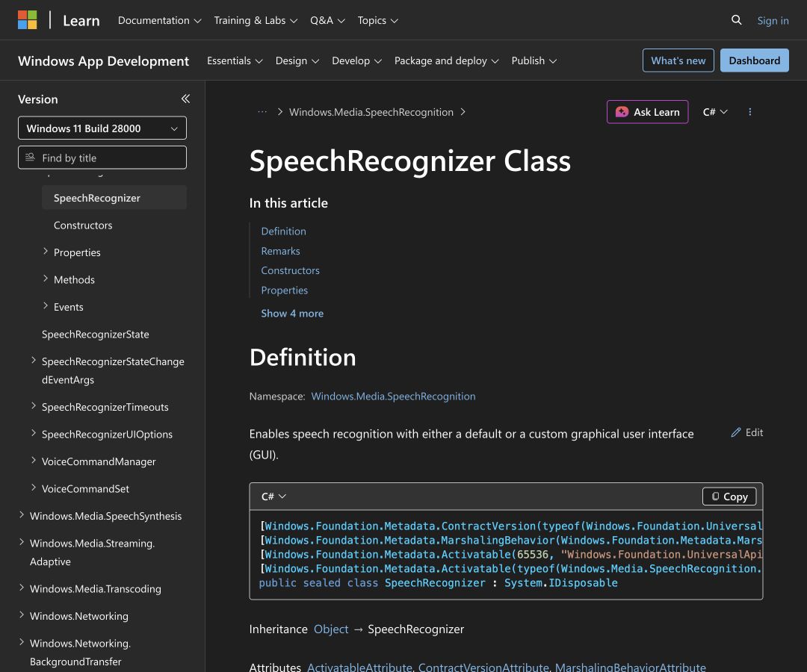Open Windows.Media.SpeechRecognition breadcrumb

coord(371,112)
